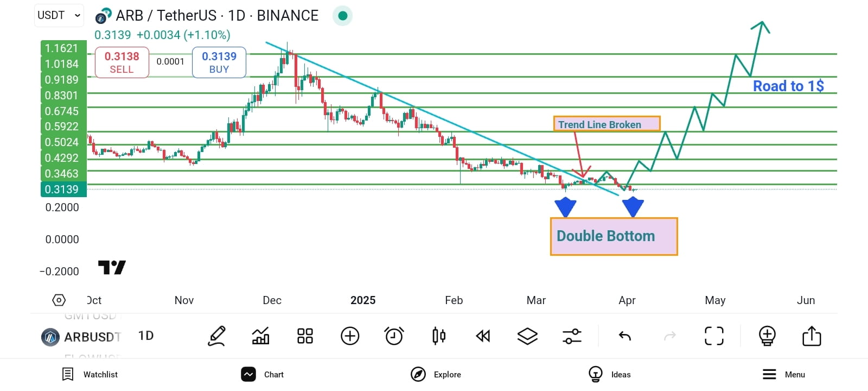Open symbol search via ARBUSDT
868x391 pixels.
pyautogui.click(x=81, y=337)
